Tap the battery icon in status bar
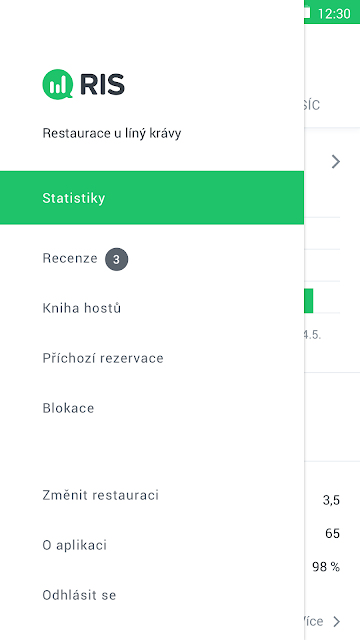This screenshot has height=640, width=360. pos(307,13)
